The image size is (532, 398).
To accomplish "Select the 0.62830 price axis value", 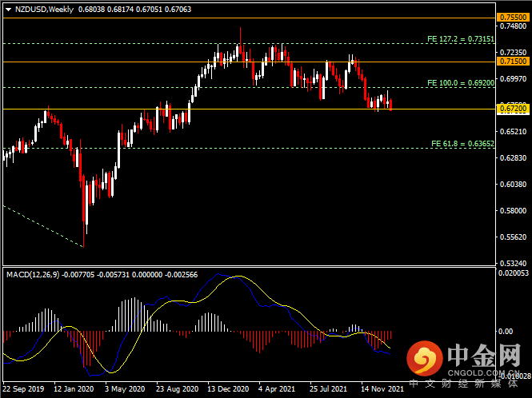I will 514,158.
